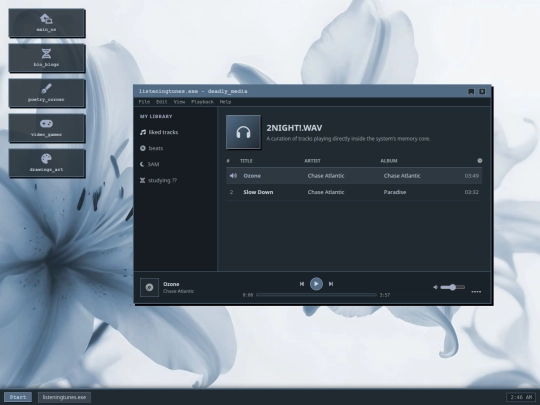The image size is (540, 405).
Task: Click the 2NIGHT!.WAV playlist title
Action: point(294,128)
